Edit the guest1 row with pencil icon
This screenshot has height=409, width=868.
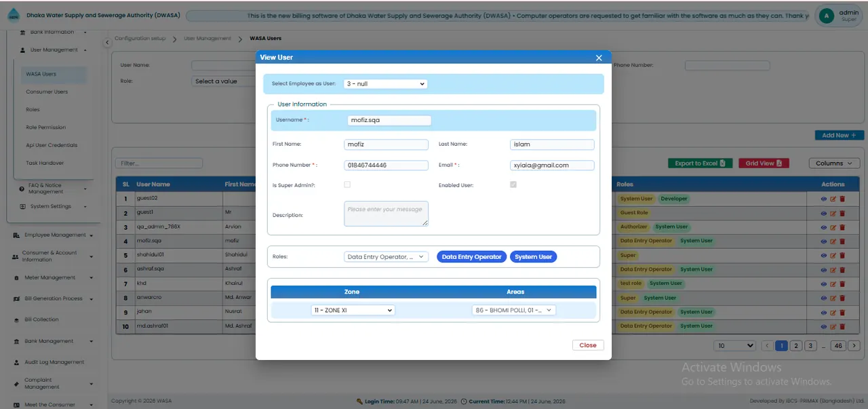(x=833, y=213)
